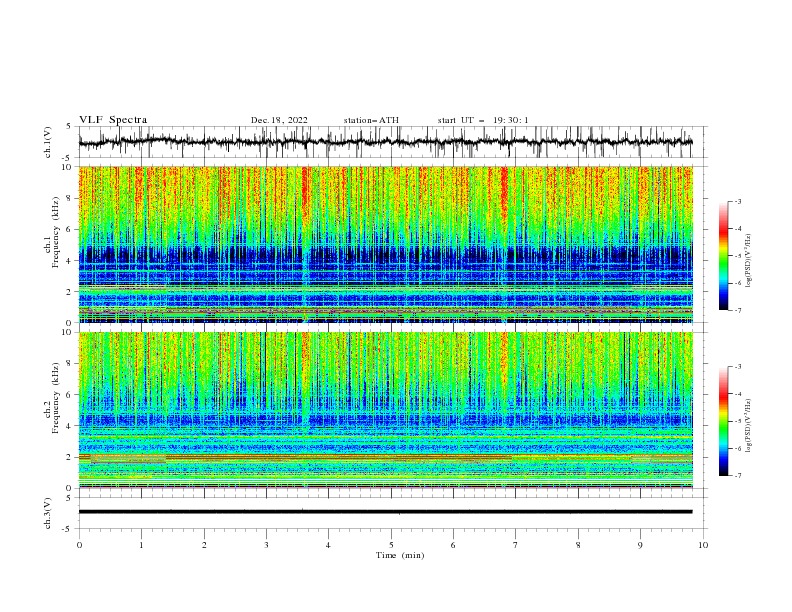Click time axis tick label "7"
This screenshot has width=792, height=612.
(x=516, y=545)
